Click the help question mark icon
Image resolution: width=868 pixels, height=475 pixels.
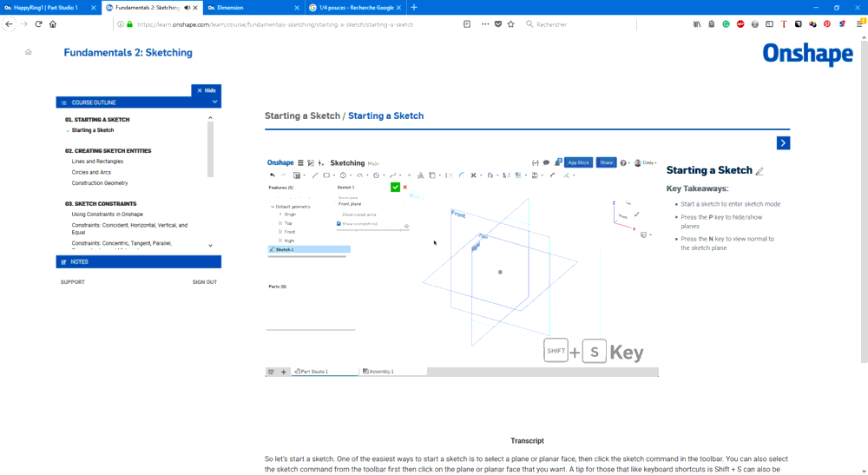623,162
